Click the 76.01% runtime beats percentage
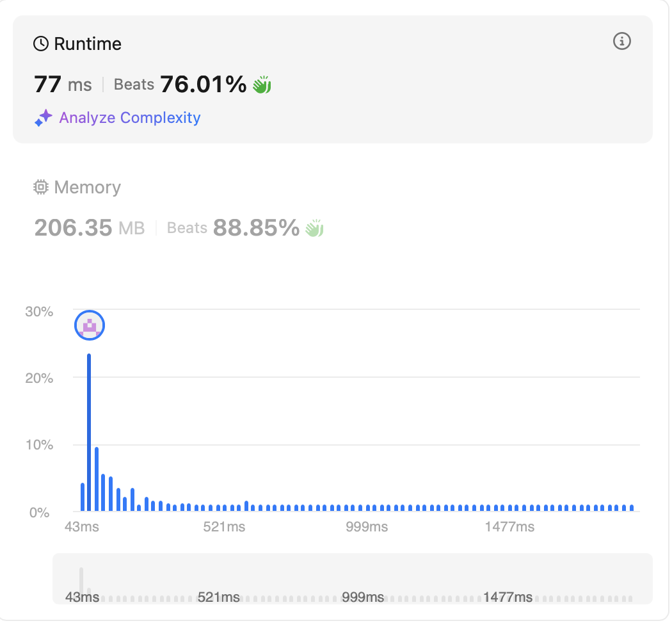 (203, 85)
